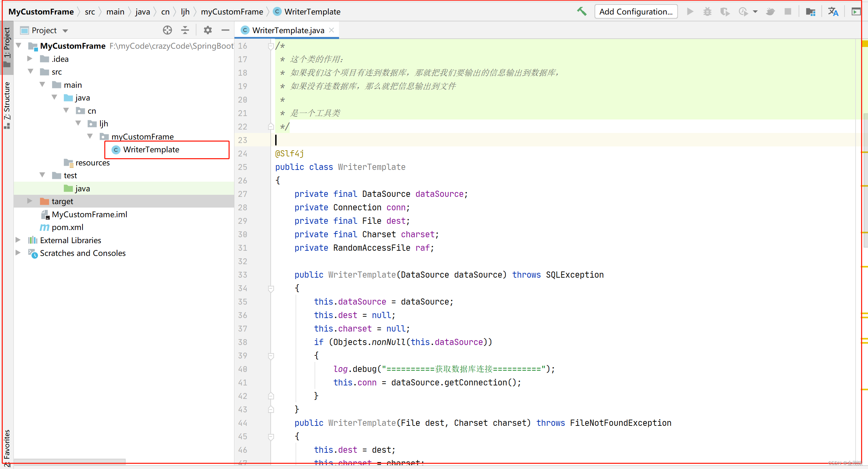868x469 pixels.
Task: Open the profiler dropdown arrow
Action: (755, 12)
